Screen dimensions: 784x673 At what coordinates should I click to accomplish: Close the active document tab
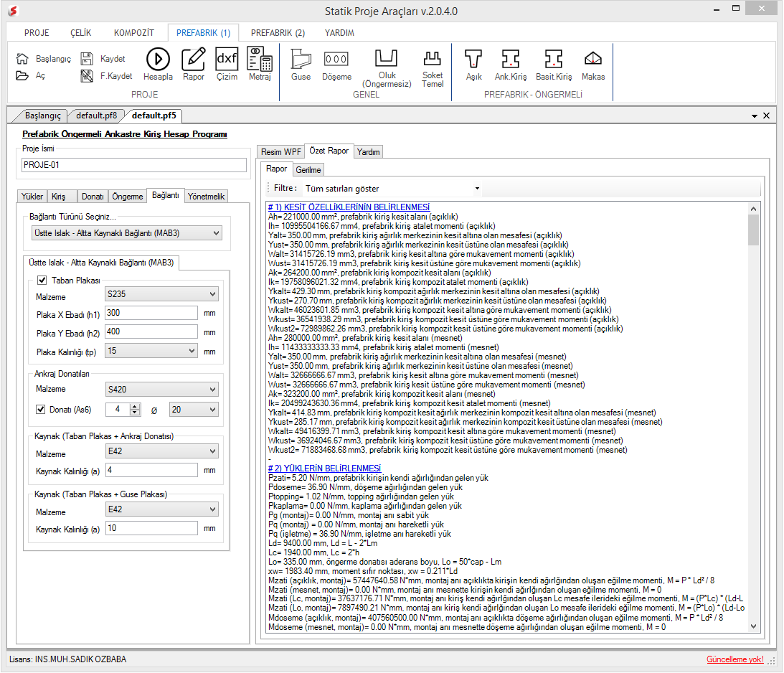coord(767,116)
